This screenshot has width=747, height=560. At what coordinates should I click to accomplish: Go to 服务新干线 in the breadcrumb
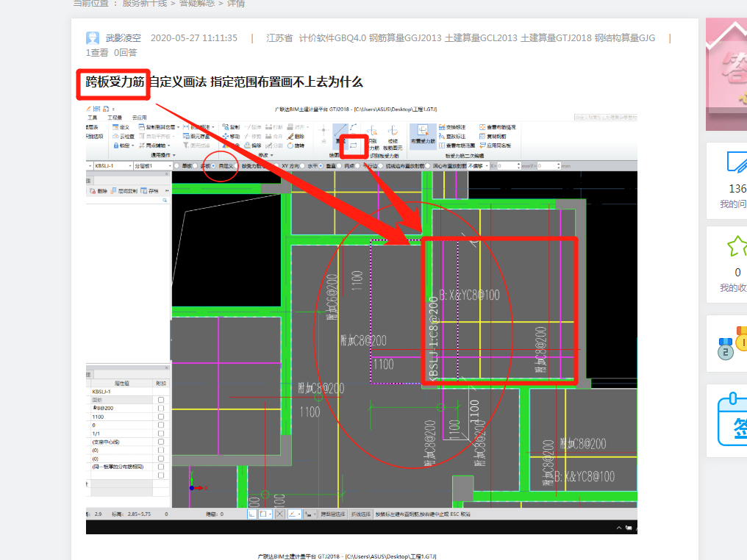145,4
